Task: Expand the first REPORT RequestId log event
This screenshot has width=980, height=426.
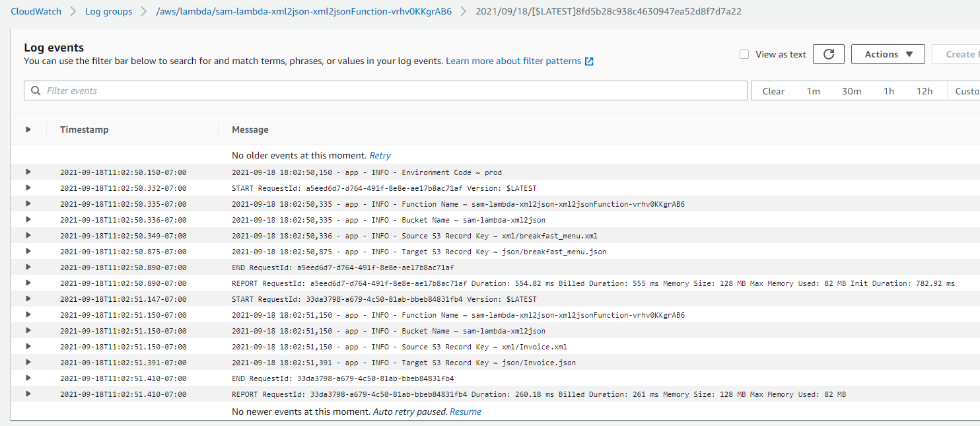Action: pos(27,283)
